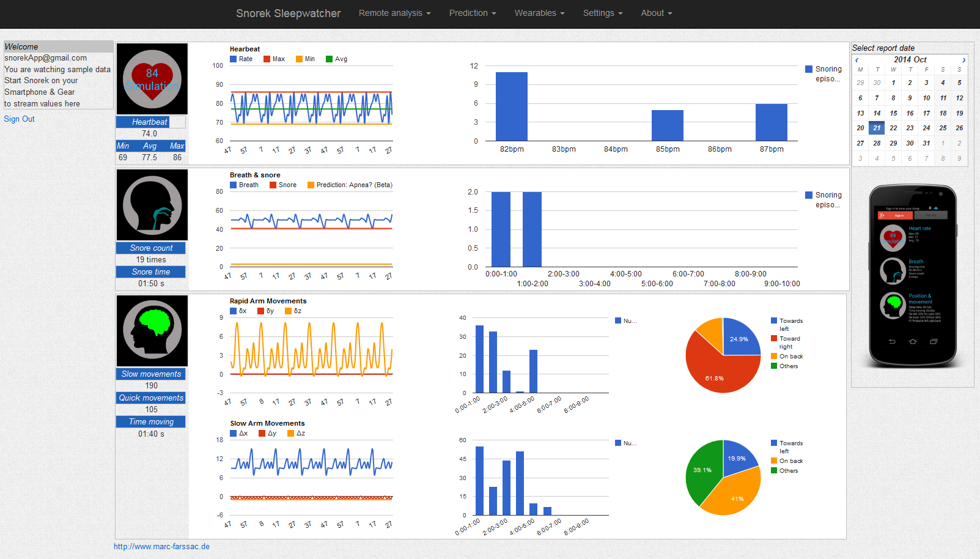Click the Sign Out link

[20, 119]
